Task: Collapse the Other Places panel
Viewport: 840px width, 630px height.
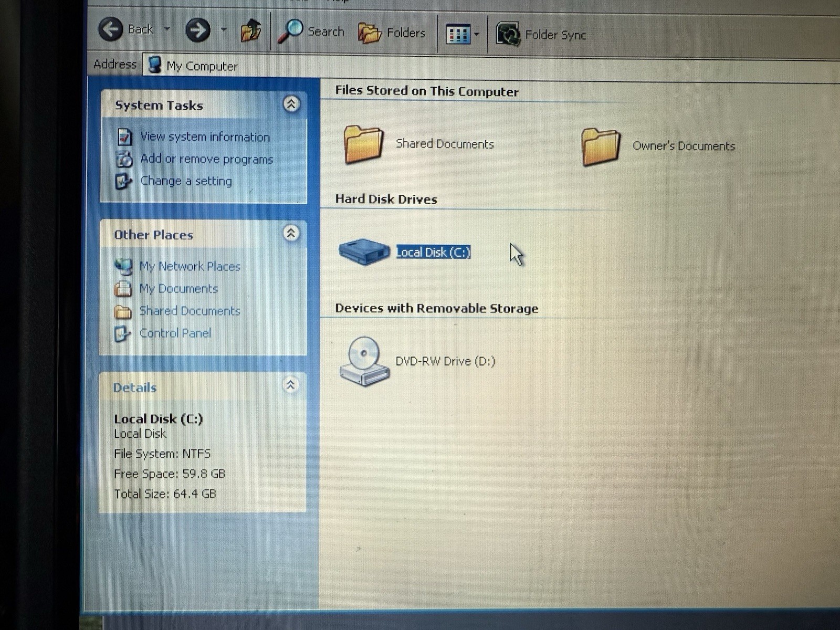Action: 291,233
